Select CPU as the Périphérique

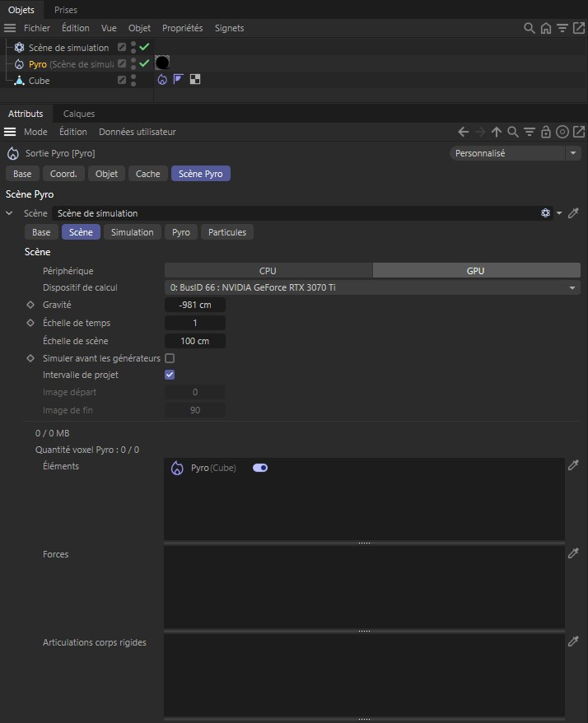click(x=268, y=270)
